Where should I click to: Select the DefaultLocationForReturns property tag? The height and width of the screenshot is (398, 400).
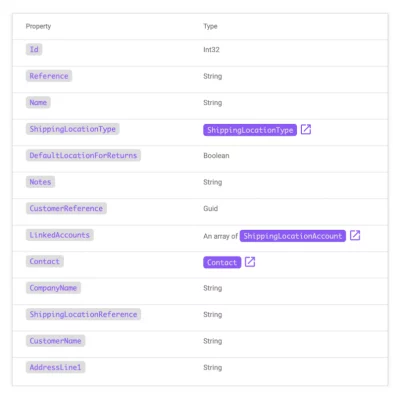83,155
